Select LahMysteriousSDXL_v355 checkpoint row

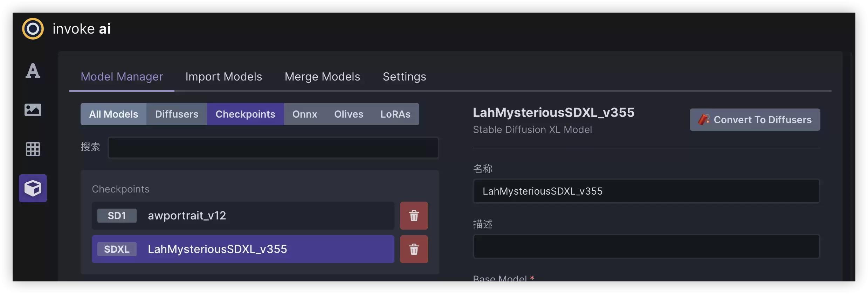[x=243, y=249]
